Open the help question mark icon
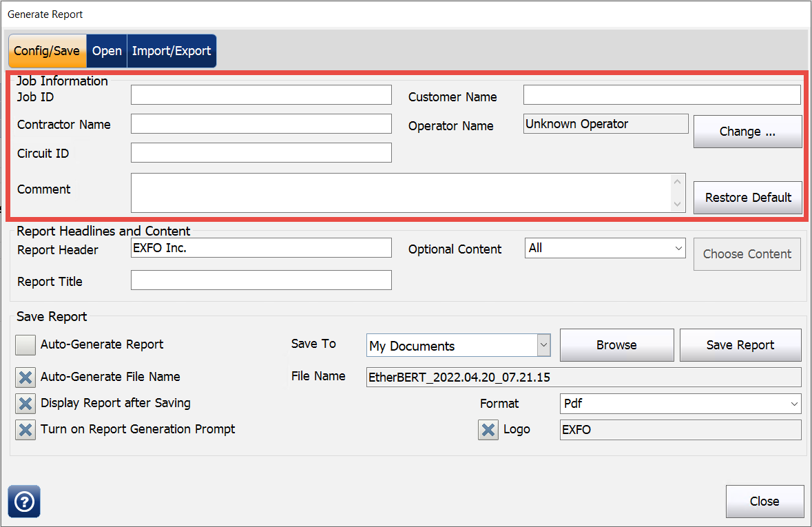This screenshot has width=812, height=527. [24, 501]
